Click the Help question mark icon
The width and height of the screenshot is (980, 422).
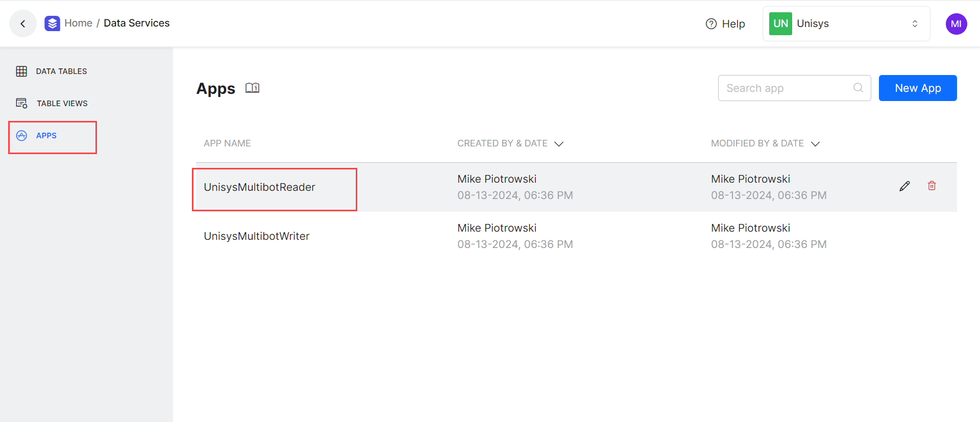tap(711, 24)
